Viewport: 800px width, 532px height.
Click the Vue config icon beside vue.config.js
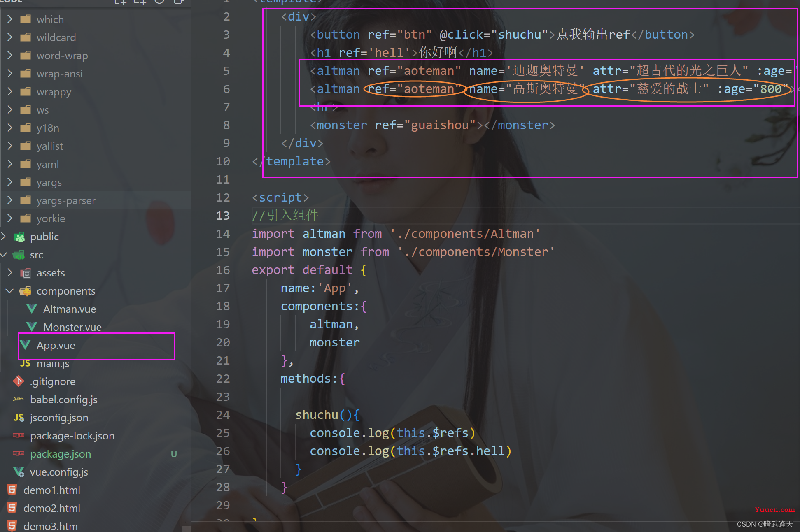(19, 472)
